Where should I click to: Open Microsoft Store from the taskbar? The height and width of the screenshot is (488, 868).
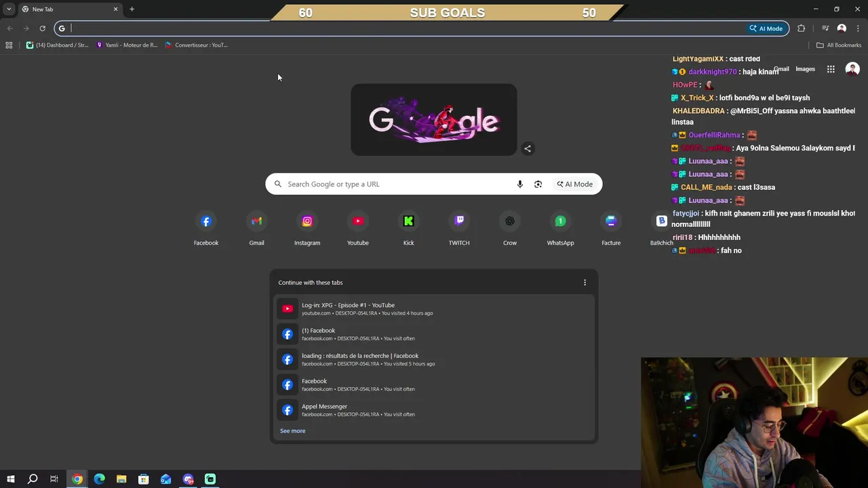(144, 479)
